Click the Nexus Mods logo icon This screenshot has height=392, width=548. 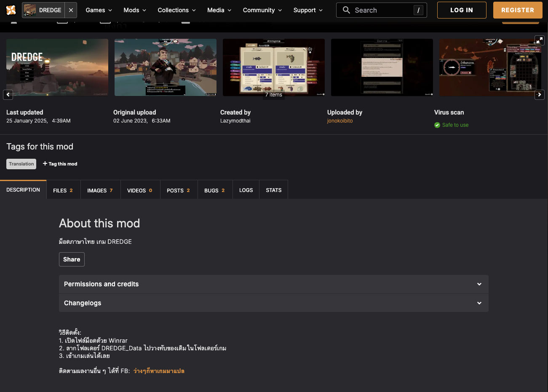11,10
